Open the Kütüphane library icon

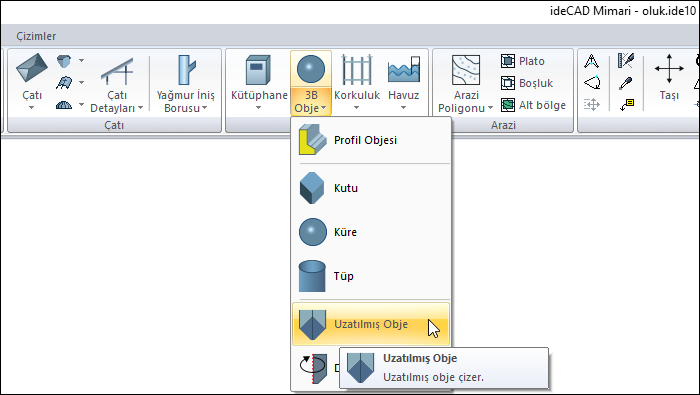[x=258, y=70]
